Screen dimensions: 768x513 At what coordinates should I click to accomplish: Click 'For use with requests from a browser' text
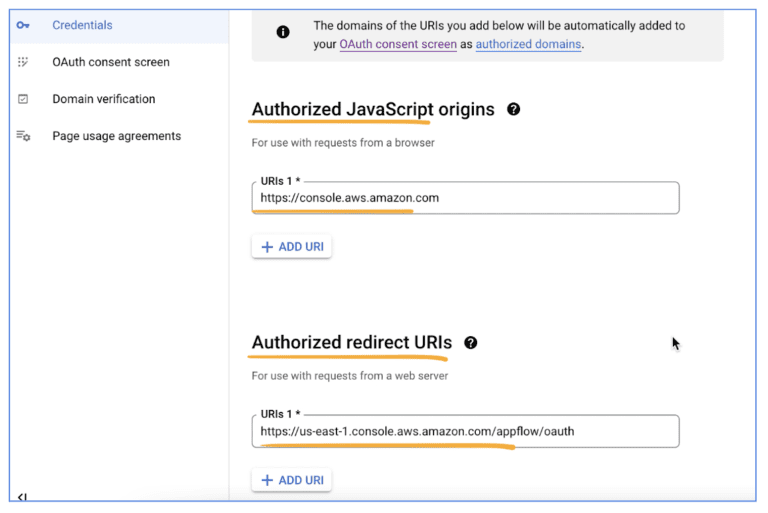click(x=343, y=143)
